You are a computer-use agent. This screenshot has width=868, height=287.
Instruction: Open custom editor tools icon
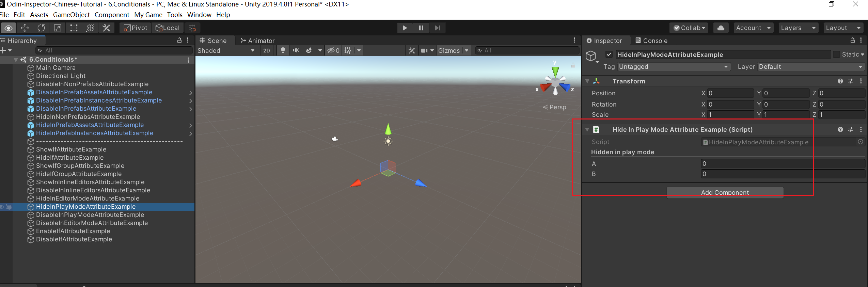tap(107, 28)
